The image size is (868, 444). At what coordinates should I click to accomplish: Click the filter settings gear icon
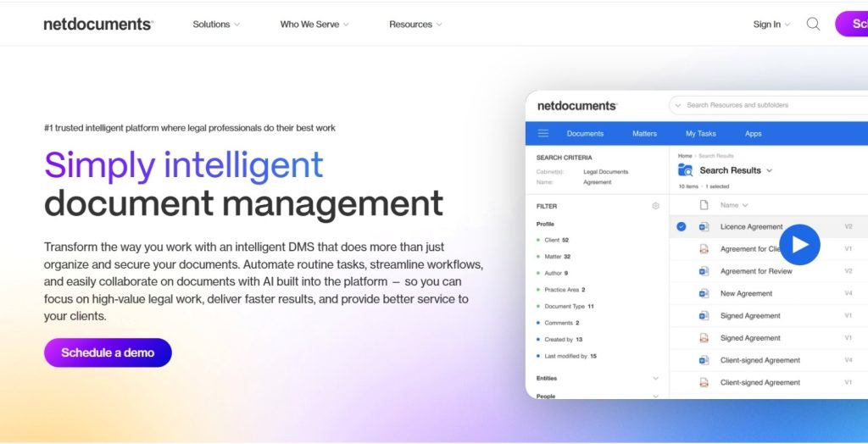click(655, 206)
